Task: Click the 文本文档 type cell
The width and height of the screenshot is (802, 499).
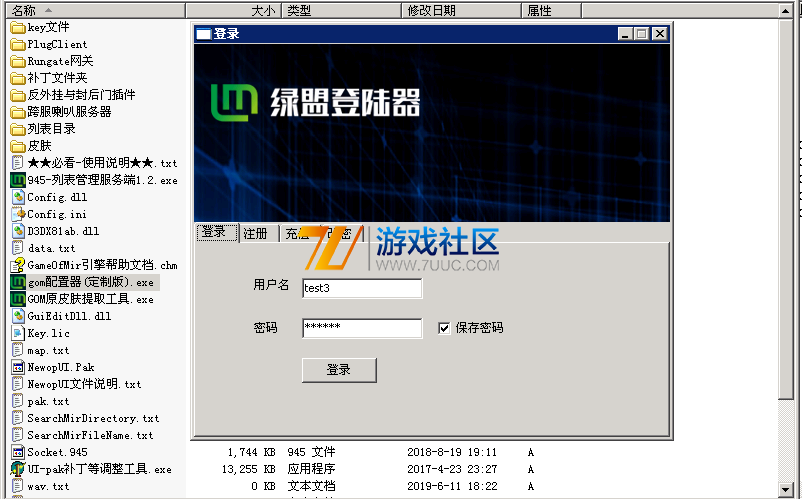Action: (x=311, y=486)
